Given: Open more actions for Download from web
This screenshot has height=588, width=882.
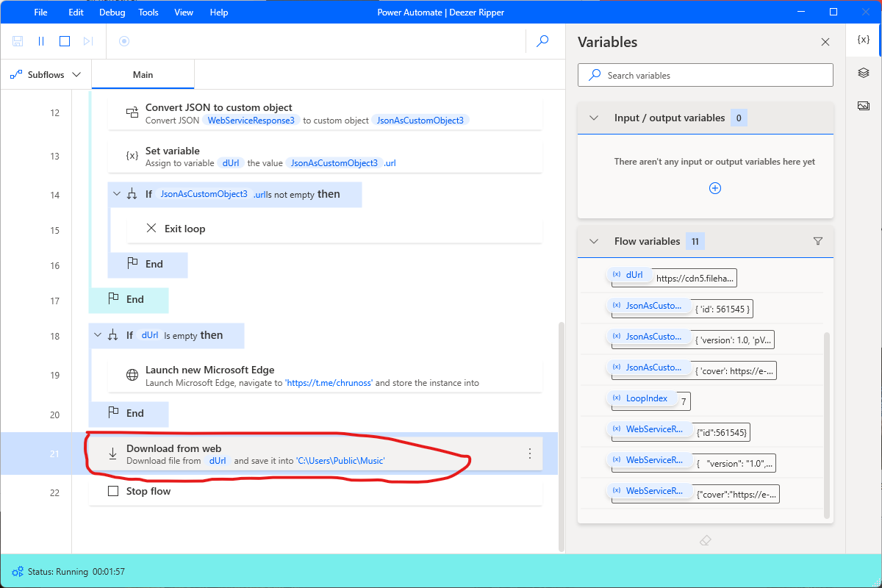Looking at the screenshot, I should coord(529,453).
